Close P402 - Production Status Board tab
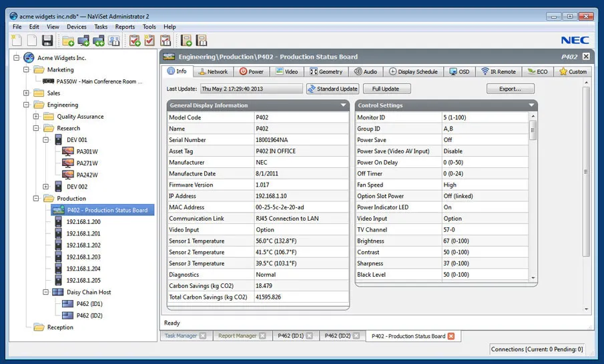The height and width of the screenshot is (364, 604). [x=451, y=336]
